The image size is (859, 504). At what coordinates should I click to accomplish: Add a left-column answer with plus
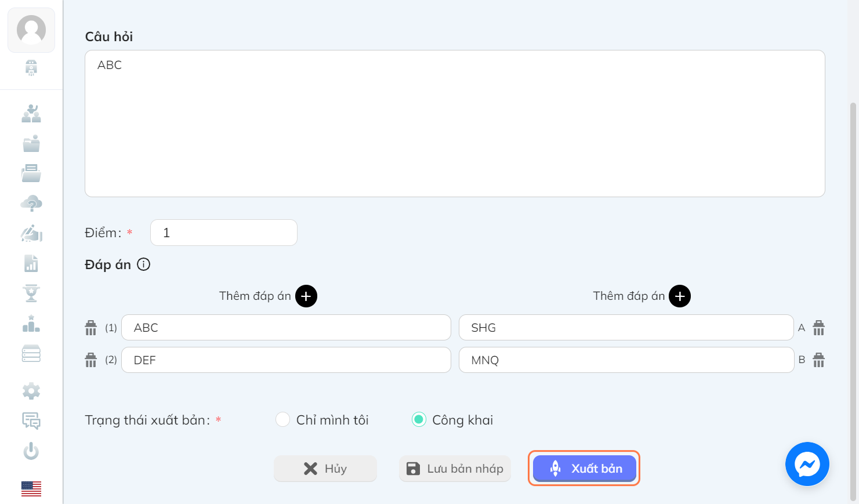(306, 296)
